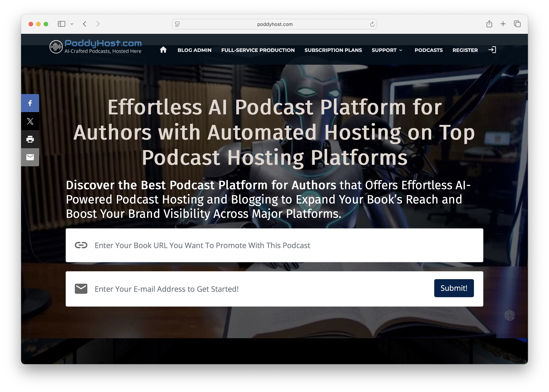The width and height of the screenshot is (549, 392).
Task: Show tab overview
Action: [x=517, y=24]
